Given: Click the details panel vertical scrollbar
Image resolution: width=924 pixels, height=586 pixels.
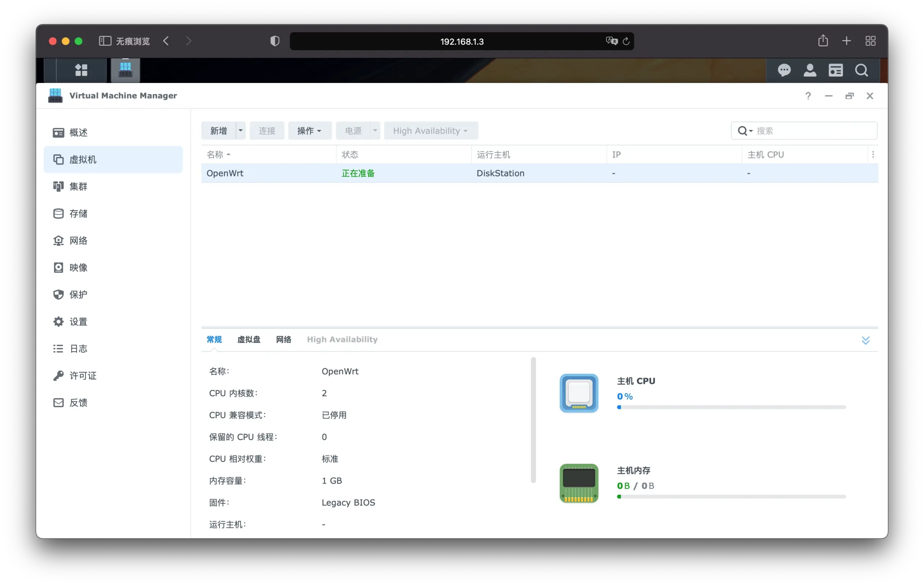Looking at the screenshot, I should click(x=533, y=420).
